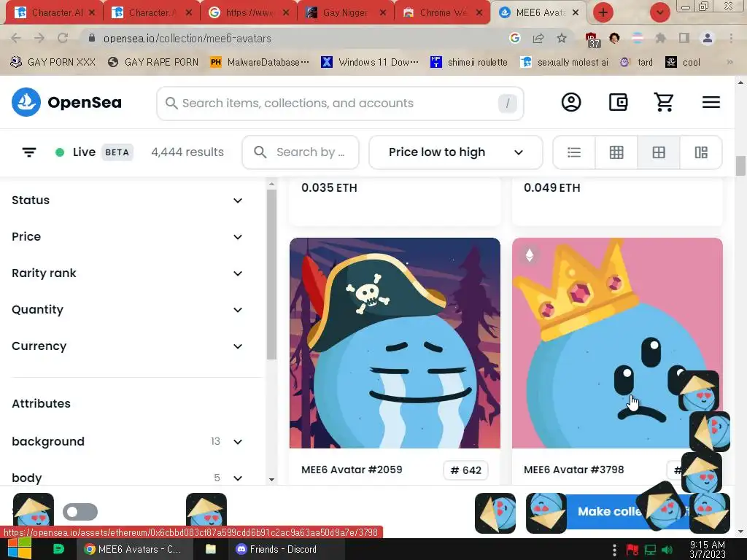Open the OpenSea account profile icon
This screenshot has height=560, width=747.
570,102
